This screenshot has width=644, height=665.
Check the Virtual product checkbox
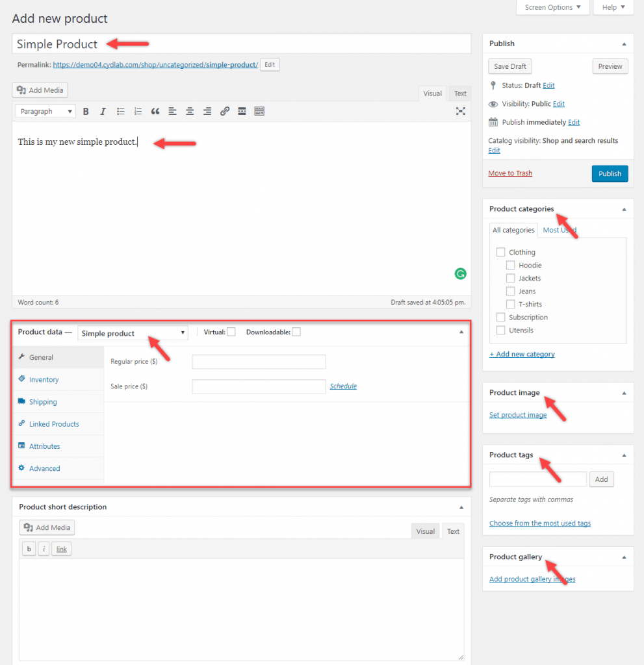231,332
